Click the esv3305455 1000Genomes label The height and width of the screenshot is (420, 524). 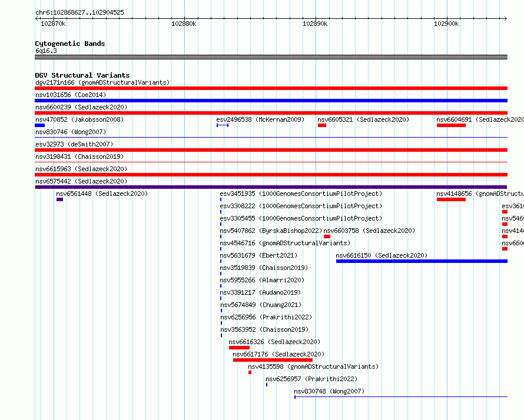(301, 218)
